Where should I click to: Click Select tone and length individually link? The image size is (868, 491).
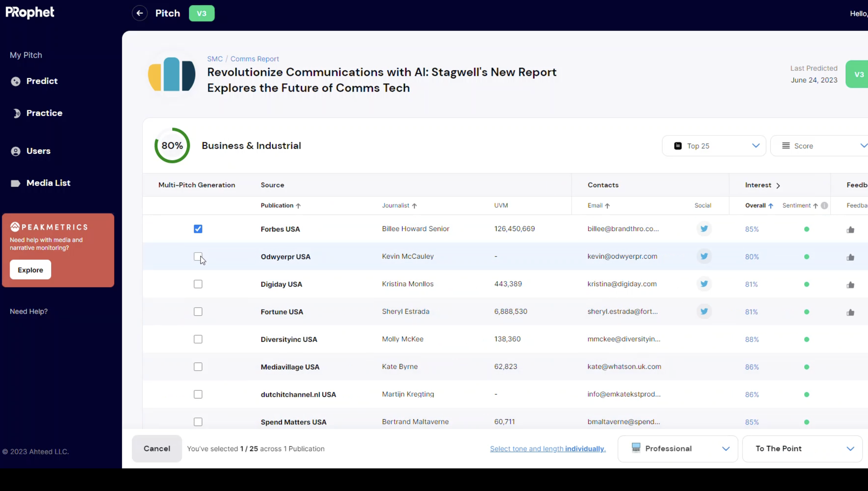[x=548, y=449]
